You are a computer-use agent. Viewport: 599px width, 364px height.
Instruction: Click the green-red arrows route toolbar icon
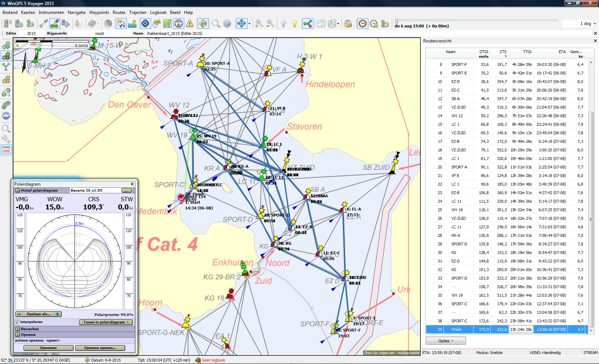point(307,24)
